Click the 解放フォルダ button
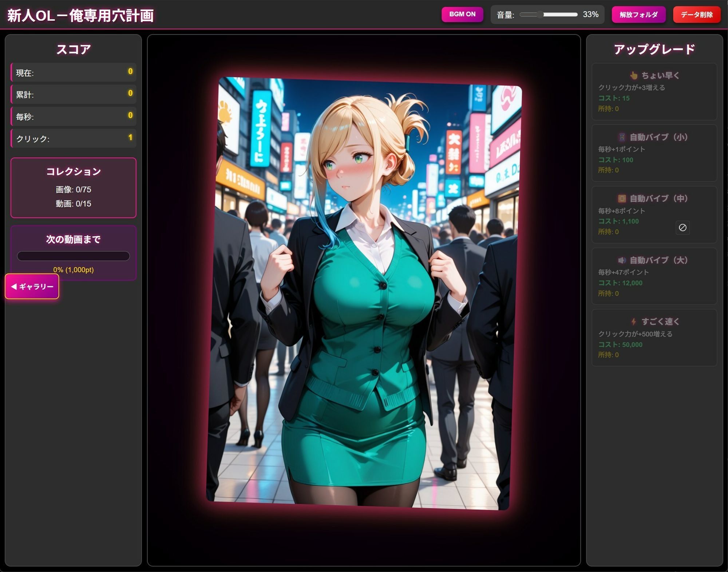Screen dimensions: 728x572 click(638, 15)
